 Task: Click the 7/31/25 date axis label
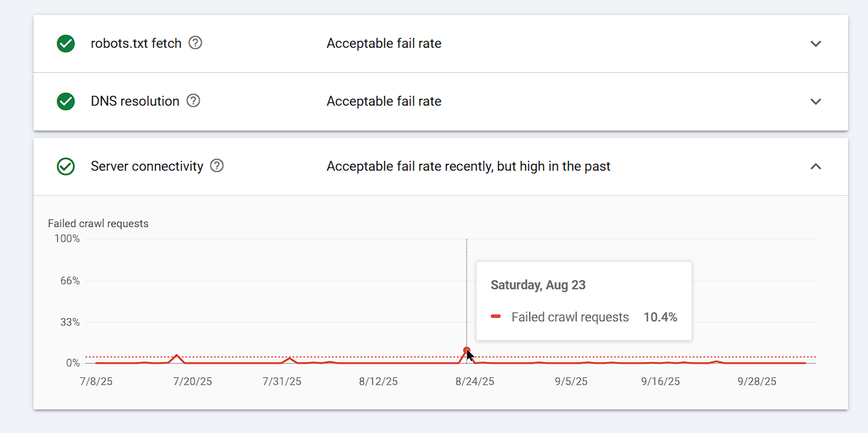click(x=282, y=382)
